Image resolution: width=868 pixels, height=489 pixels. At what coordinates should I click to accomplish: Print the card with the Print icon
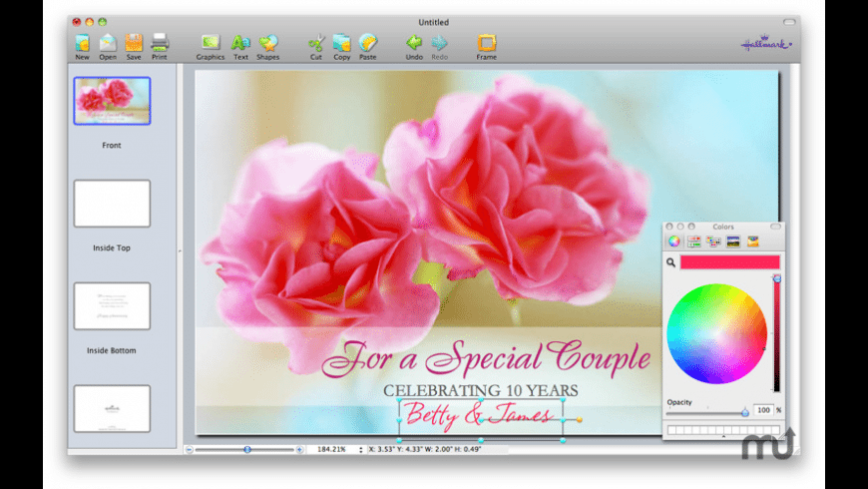tap(160, 43)
